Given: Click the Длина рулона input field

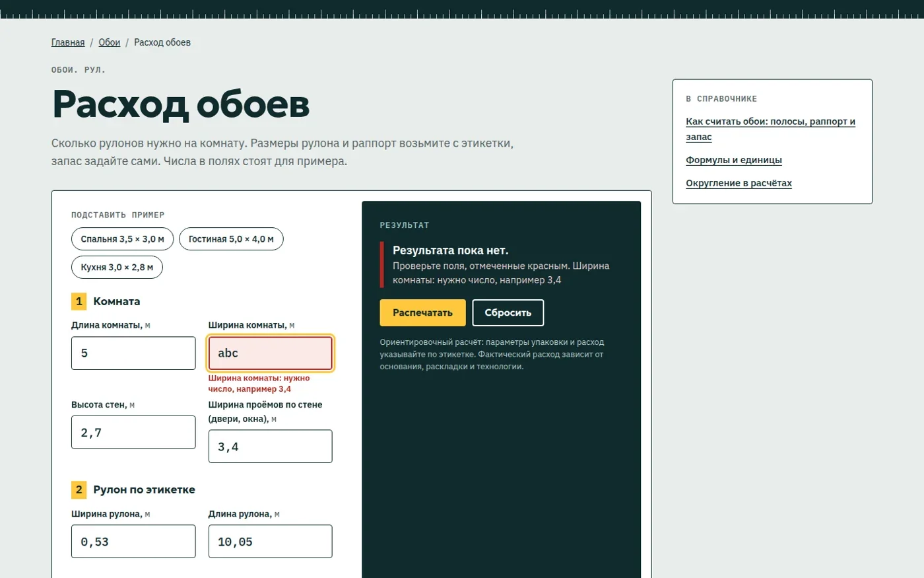Looking at the screenshot, I should click(271, 542).
